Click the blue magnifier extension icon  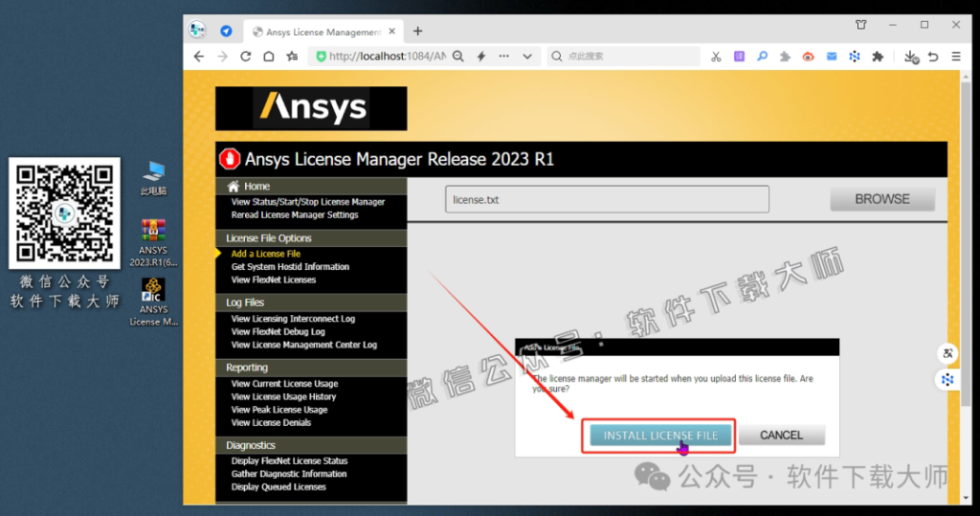pyautogui.click(x=762, y=56)
